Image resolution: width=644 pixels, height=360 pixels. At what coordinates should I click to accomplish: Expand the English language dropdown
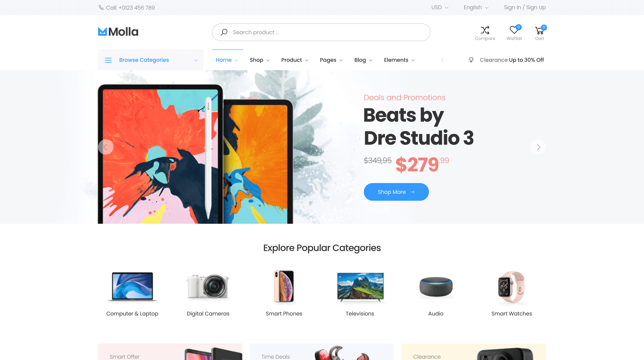tap(477, 7)
